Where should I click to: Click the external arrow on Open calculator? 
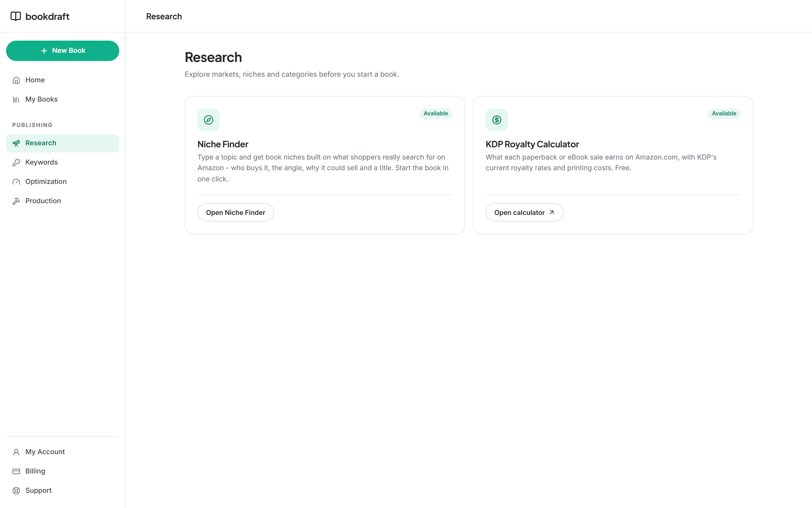(552, 212)
